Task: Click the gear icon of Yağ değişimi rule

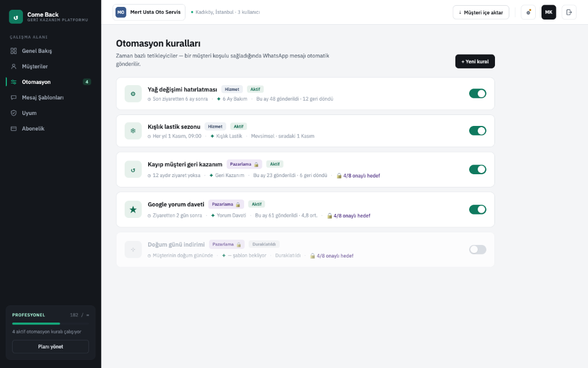Action: pos(133,94)
